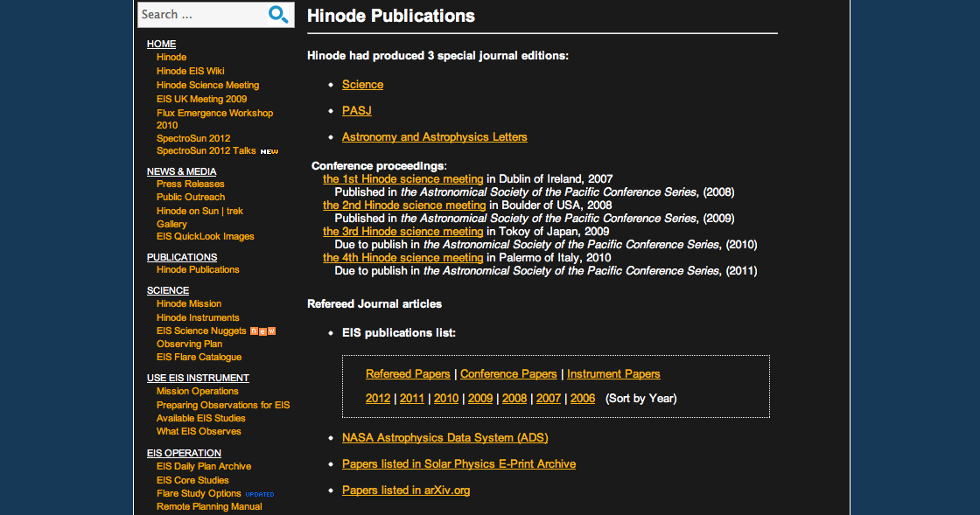Click the new badge beside EIS Science Nuggets

[262, 331]
